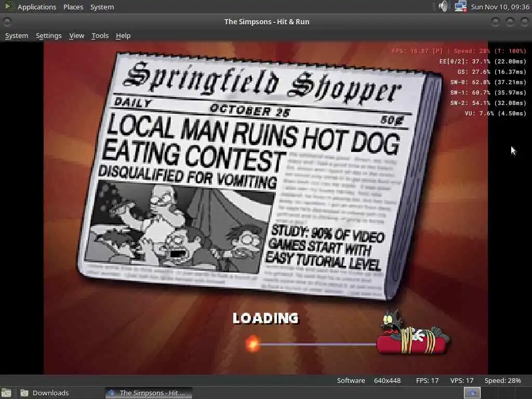Open the top panel System menu
This screenshot has height=399, width=532.
(102, 7)
